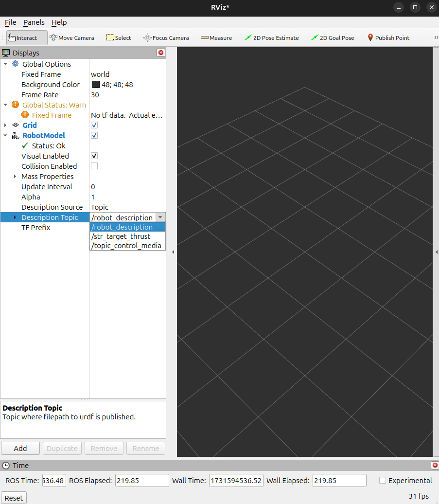Click the Time panel clock icon
The image size is (439, 504).
[x=6, y=466]
